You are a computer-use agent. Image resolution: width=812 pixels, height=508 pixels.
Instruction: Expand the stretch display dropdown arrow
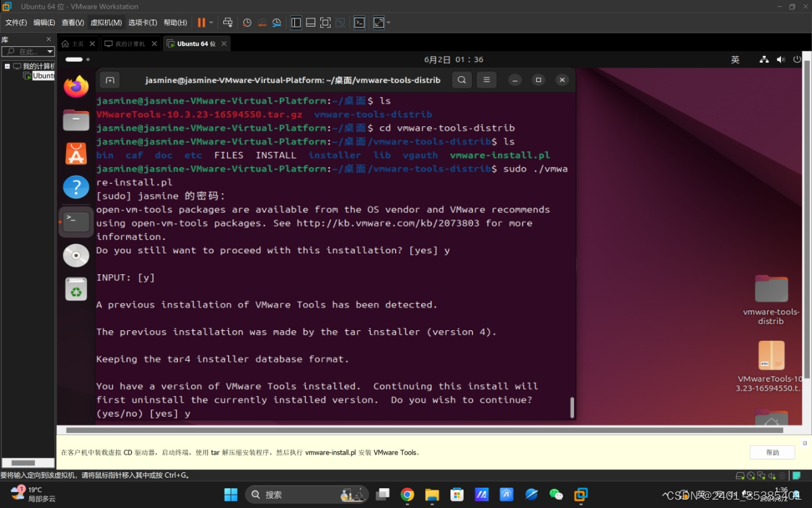click(x=388, y=23)
